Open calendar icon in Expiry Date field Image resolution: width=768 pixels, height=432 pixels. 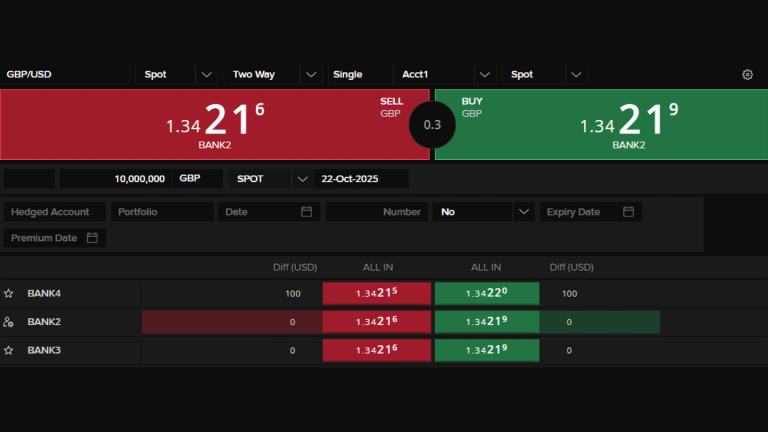click(x=628, y=212)
